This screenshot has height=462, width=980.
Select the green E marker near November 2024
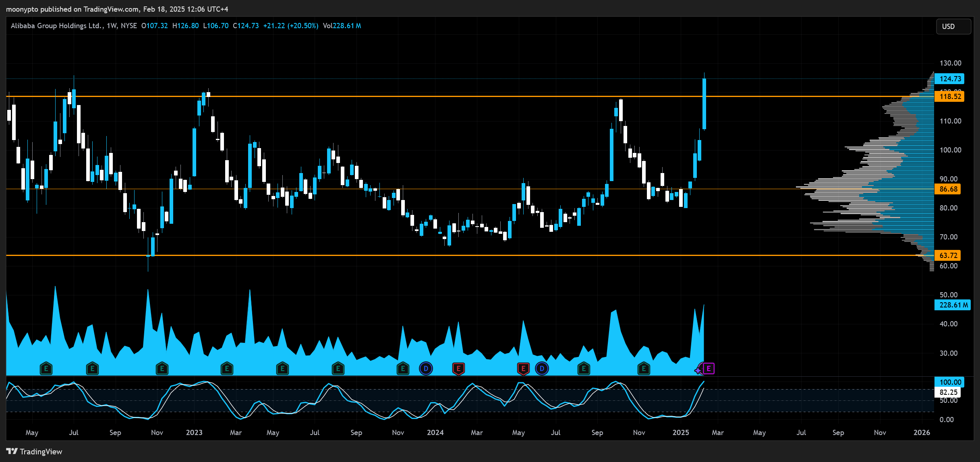[644, 368]
